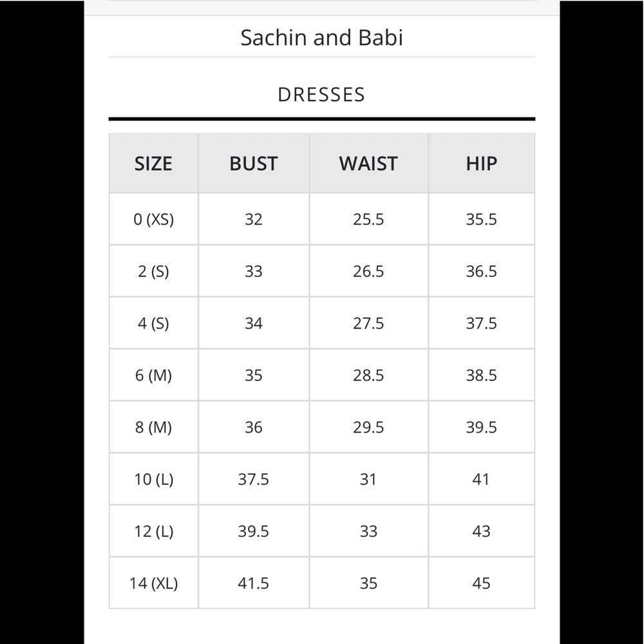This screenshot has width=644, height=644.
Task: Select the DRESSES section heading
Action: point(321,95)
